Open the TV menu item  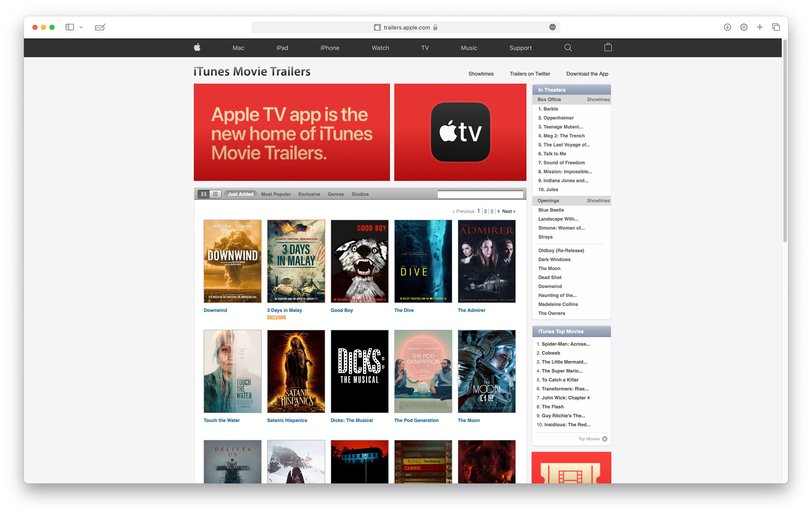tap(425, 48)
